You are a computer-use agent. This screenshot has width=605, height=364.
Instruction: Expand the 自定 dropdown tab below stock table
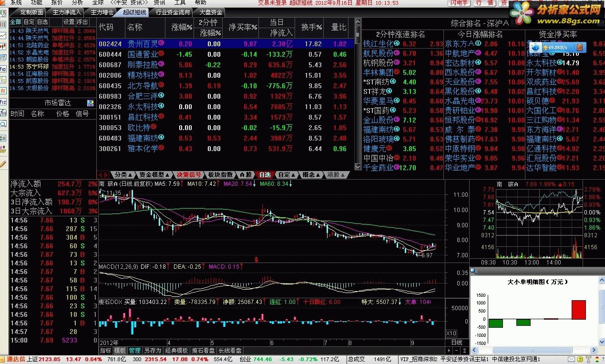click(x=287, y=174)
